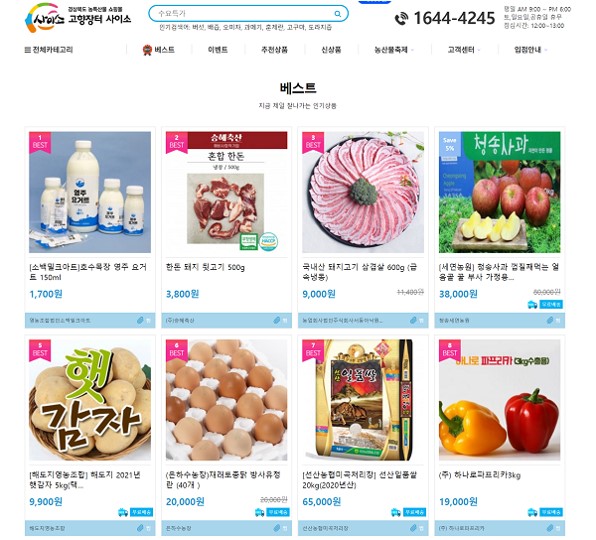Open the 전체카테고리 hamburger menu
This screenshot has width=596, height=540.
(x=49, y=50)
